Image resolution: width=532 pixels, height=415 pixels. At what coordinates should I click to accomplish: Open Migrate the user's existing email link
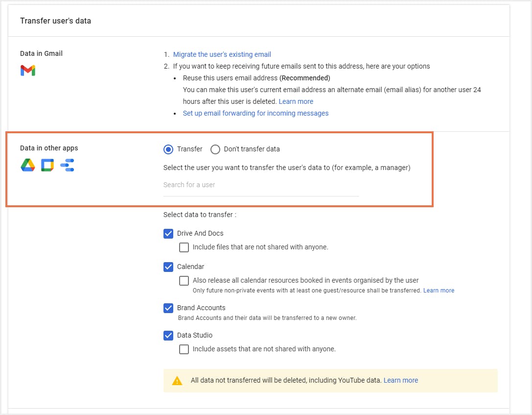pos(222,54)
